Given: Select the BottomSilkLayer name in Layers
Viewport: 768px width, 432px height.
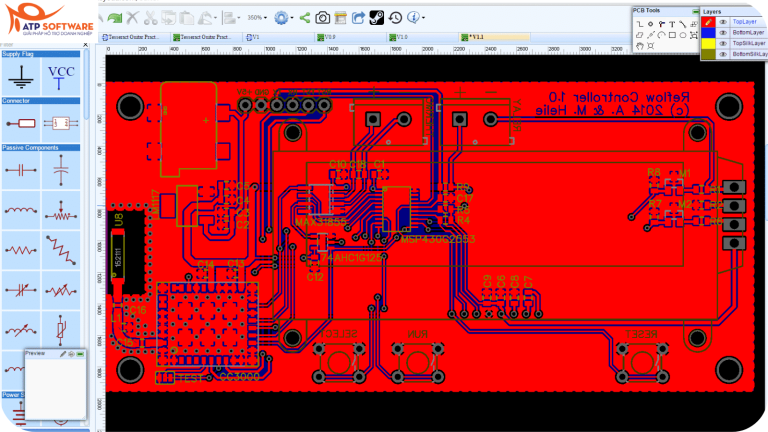Looking at the screenshot, I should tap(750, 54).
